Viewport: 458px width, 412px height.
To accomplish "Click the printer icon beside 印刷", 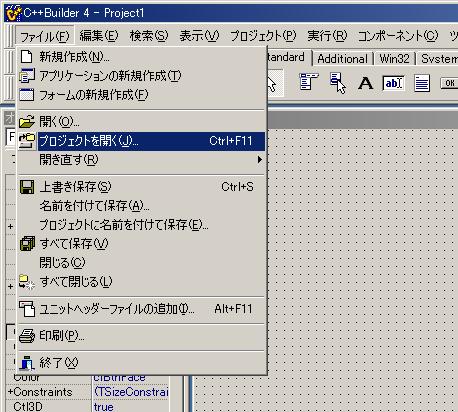I will (27, 336).
